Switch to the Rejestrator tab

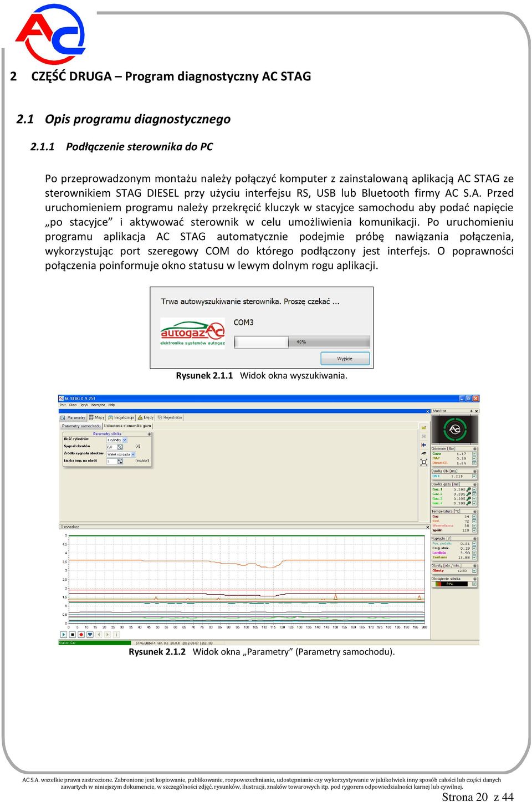170,417
